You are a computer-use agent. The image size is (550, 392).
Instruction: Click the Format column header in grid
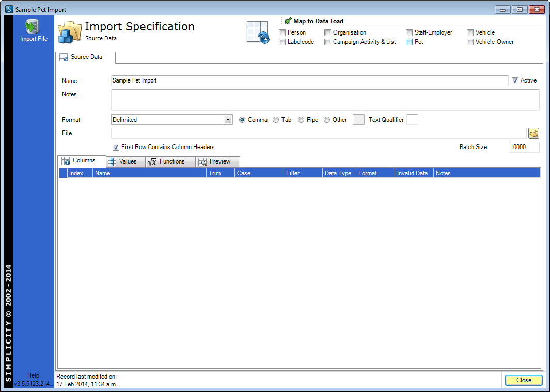tap(375, 173)
